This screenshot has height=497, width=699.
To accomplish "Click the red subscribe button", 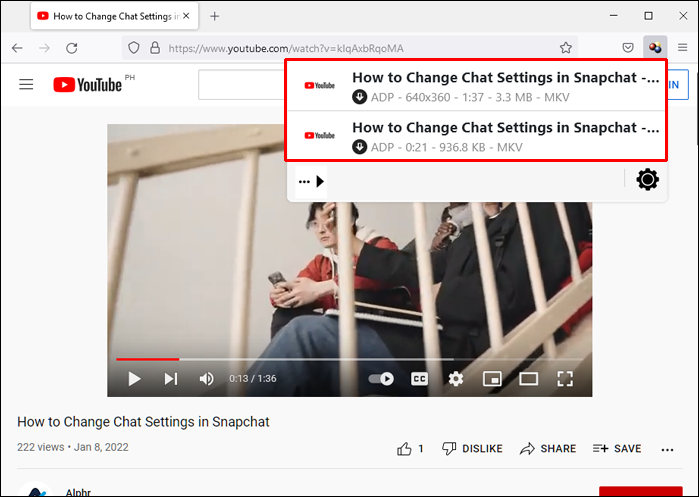I will [641, 491].
